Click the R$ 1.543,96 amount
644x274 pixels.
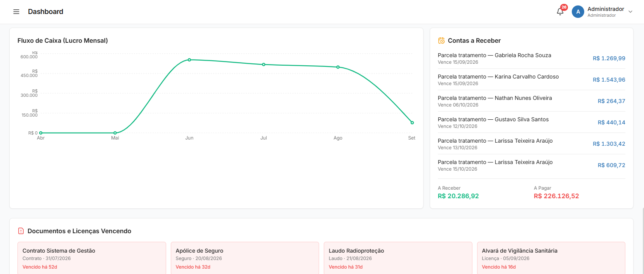609,80
